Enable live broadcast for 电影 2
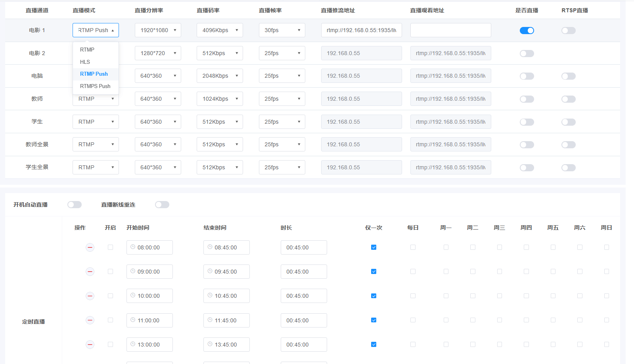Image resolution: width=634 pixels, height=364 pixels. point(527,54)
